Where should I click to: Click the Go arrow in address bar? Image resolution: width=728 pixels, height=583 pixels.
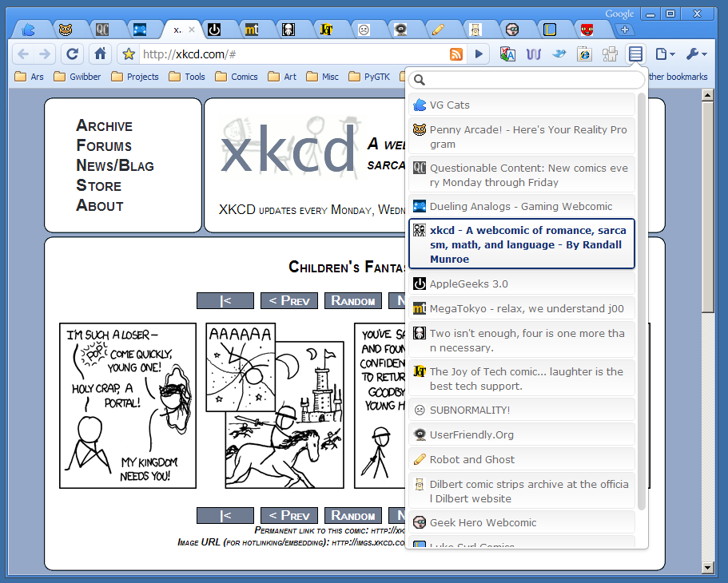tap(479, 54)
